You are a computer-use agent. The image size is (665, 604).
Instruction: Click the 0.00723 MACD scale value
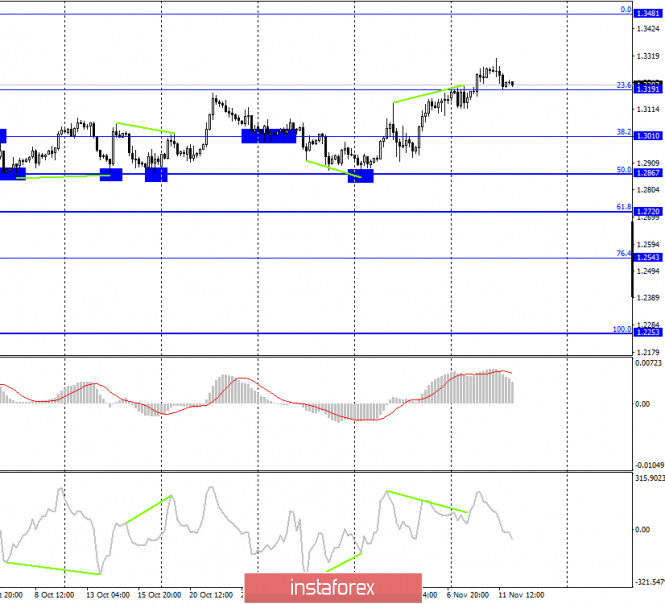point(648,363)
